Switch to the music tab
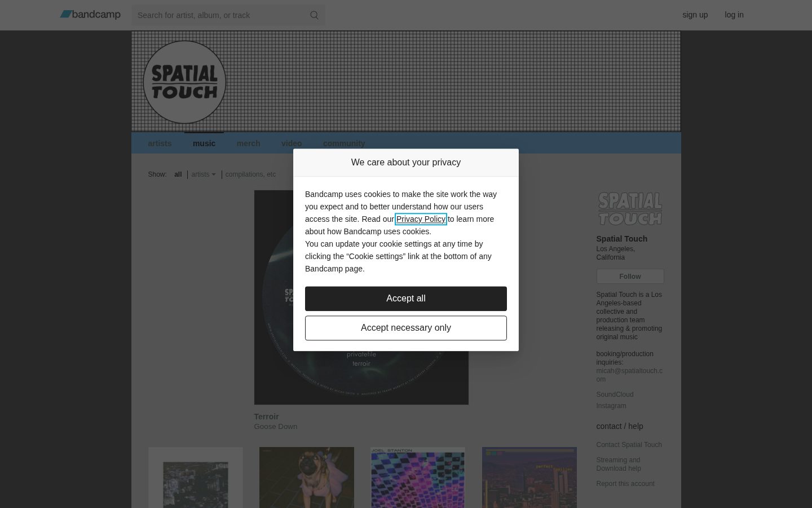Image resolution: width=812 pixels, height=508 pixels. click(x=204, y=143)
